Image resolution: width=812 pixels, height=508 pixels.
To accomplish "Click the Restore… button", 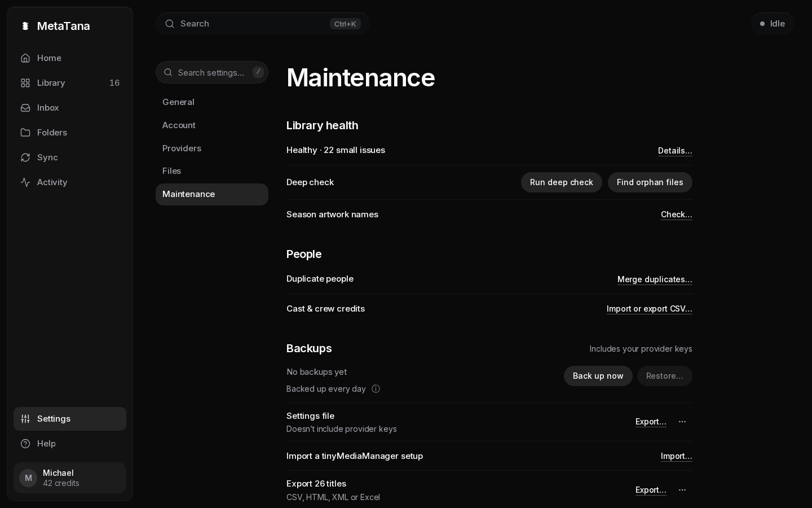I will click(665, 376).
